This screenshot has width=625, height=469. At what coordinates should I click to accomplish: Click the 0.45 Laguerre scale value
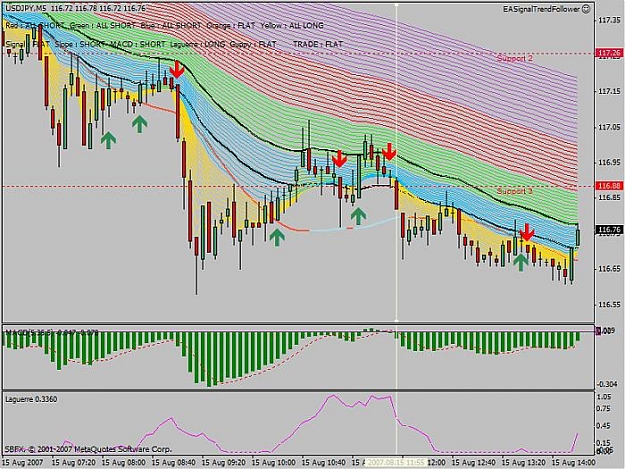click(604, 426)
